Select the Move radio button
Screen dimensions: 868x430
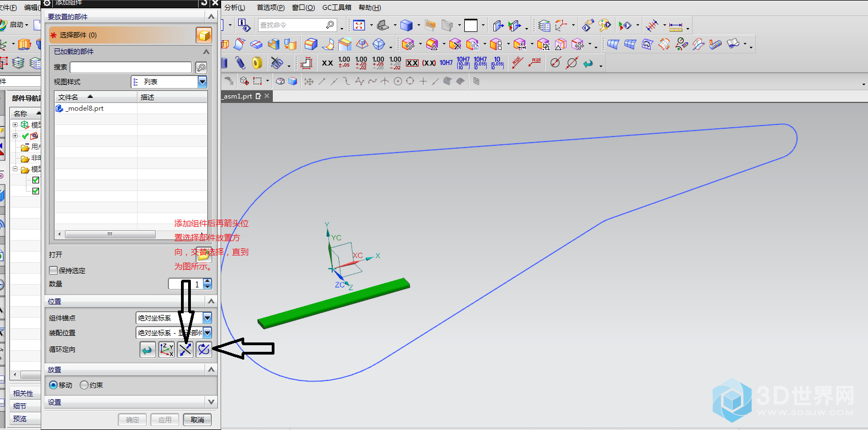[53, 385]
